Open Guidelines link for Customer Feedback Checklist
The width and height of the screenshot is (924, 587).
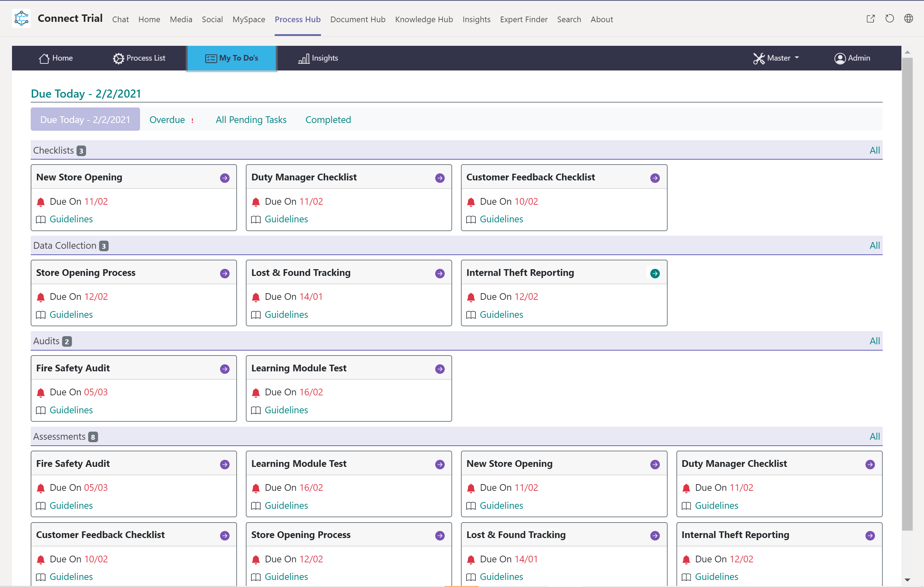[501, 219]
